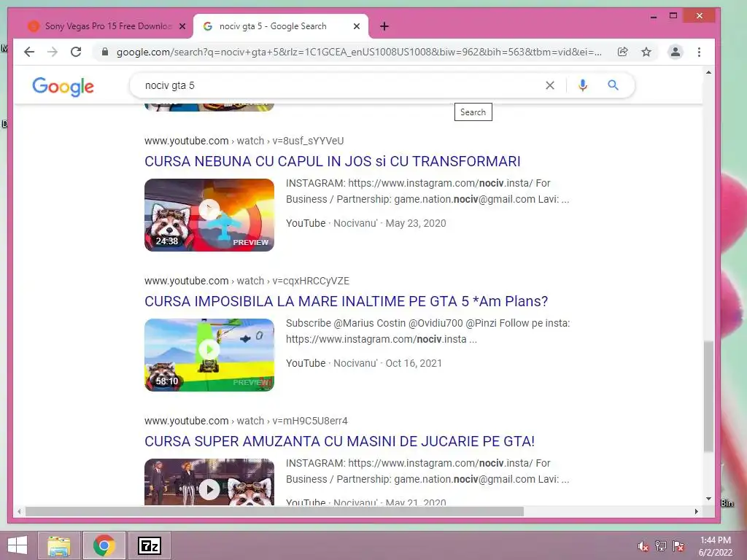The height and width of the screenshot is (560, 747).
Task: Reload the current page
Action: [76, 52]
